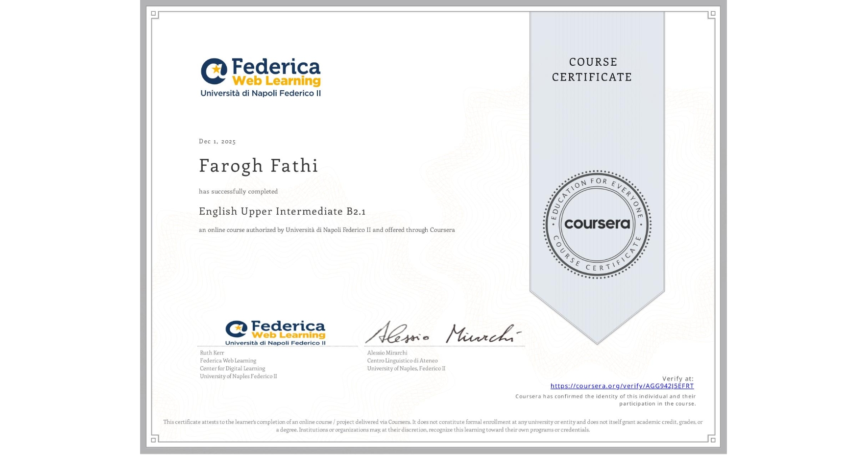
Task: Click the printed 'Alessio Mirarchi' name
Action: click(387, 353)
